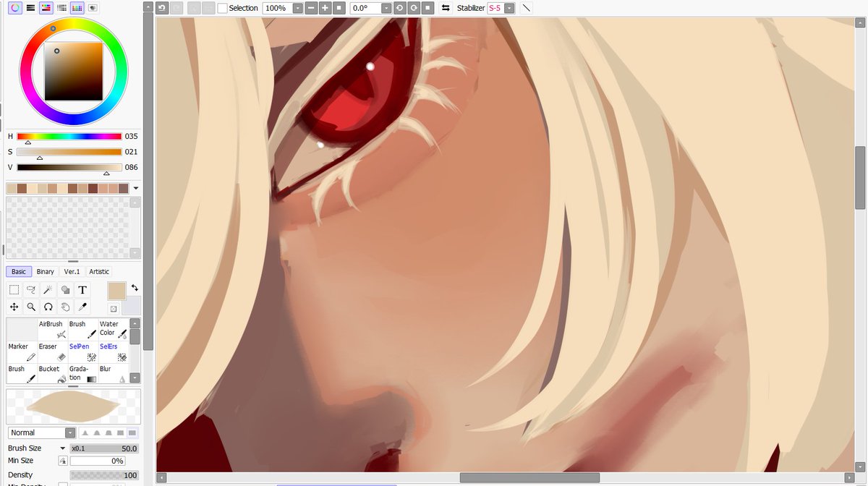Click the grayed redo arrow button

point(177,8)
